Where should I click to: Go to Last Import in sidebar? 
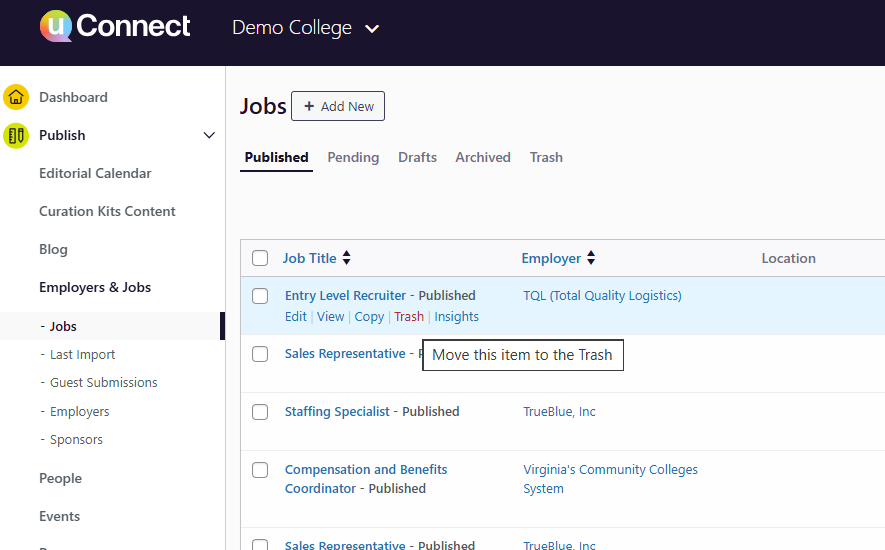pyautogui.click(x=82, y=354)
